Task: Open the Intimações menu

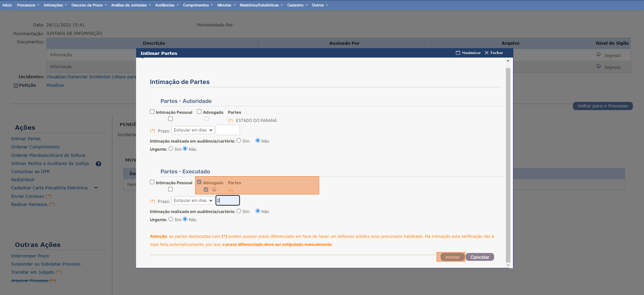Action: (55, 5)
